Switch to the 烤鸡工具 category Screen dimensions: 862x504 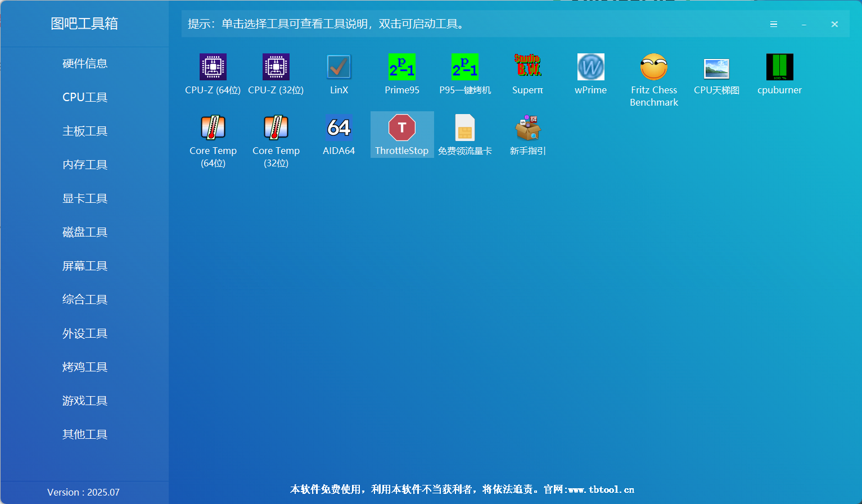[x=85, y=367]
